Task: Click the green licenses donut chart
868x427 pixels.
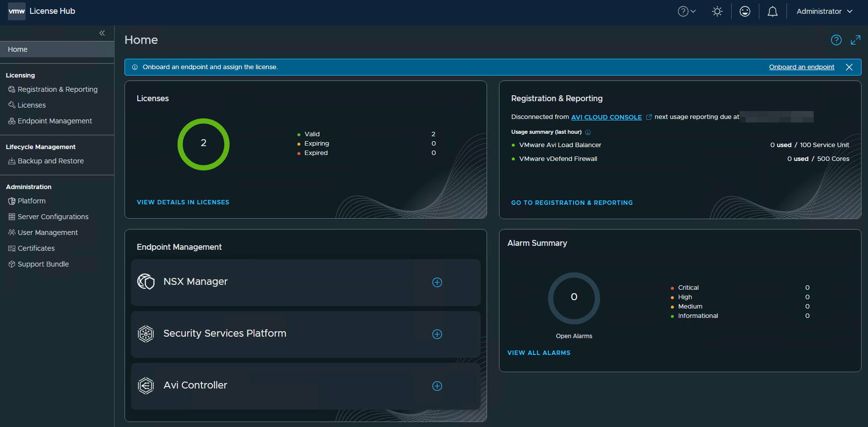Action: [204, 144]
